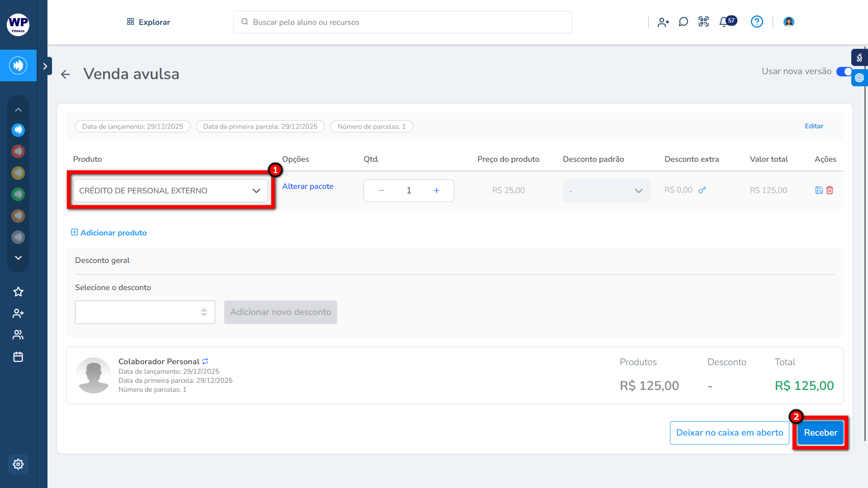Click the Receber button
868x488 pixels.
pos(820,433)
